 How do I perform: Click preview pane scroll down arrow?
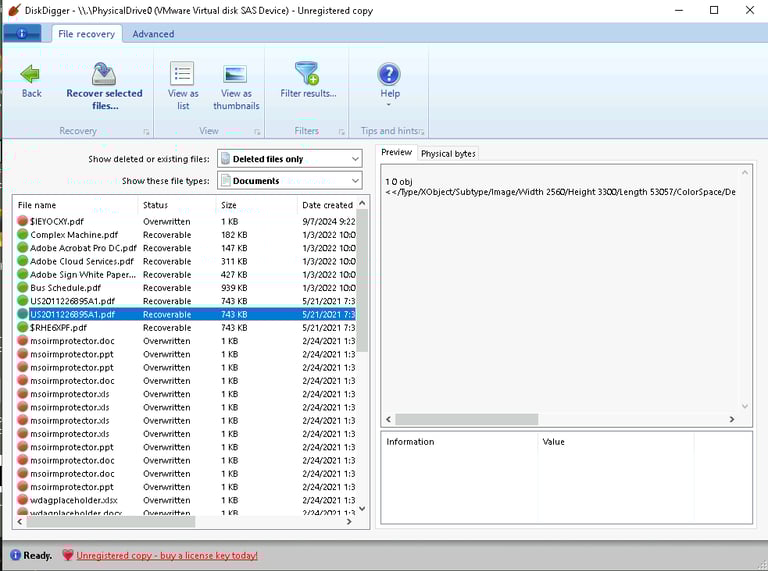744,406
